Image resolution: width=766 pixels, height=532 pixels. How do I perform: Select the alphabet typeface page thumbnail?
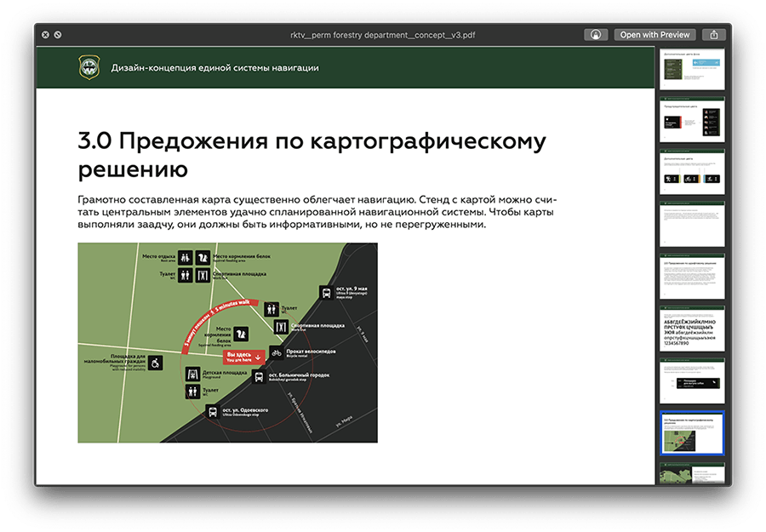click(x=692, y=326)
